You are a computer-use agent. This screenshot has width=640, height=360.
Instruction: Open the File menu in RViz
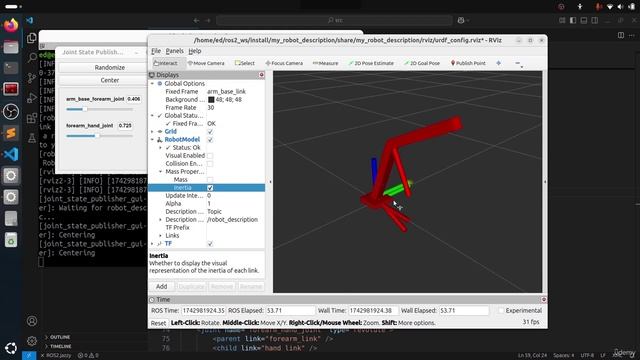click(156, 51)
